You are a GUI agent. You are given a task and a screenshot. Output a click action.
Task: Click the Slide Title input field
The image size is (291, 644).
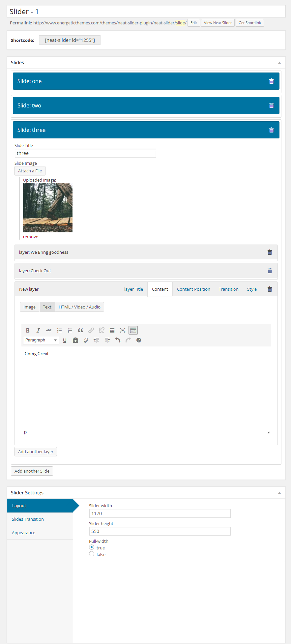pos(85,153)
